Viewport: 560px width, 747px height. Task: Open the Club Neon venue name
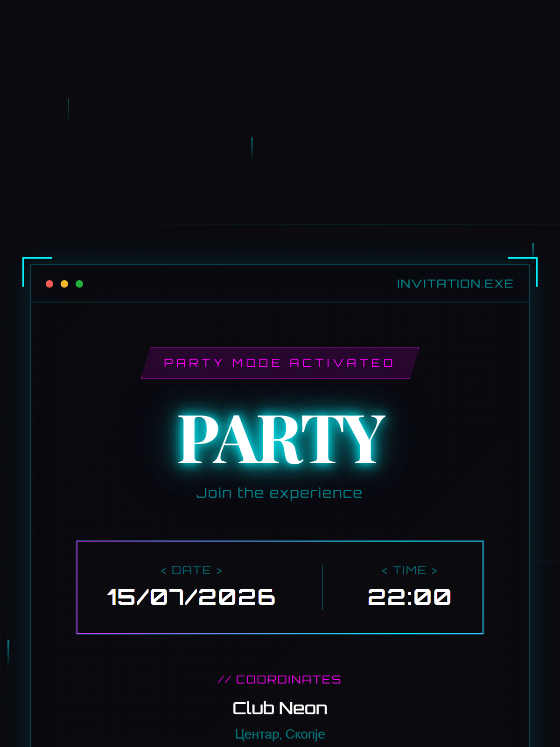click(280, 708)
